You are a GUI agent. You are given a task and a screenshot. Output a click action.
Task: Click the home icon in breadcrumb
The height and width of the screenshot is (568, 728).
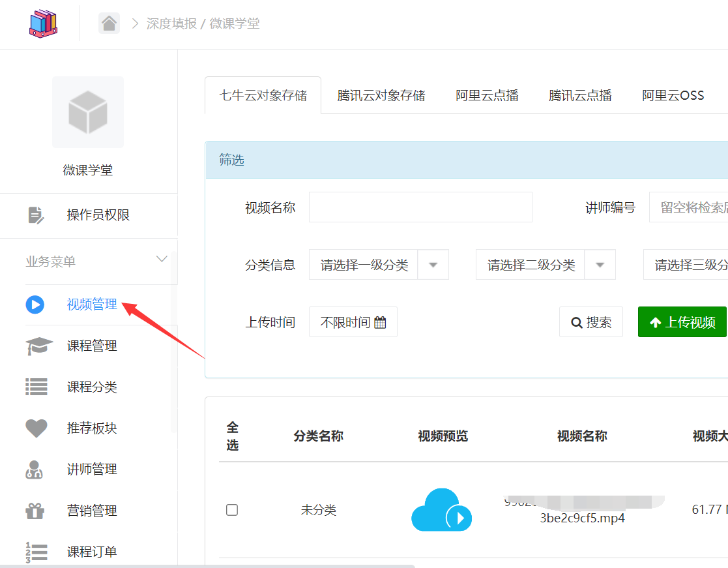point(109,23)
